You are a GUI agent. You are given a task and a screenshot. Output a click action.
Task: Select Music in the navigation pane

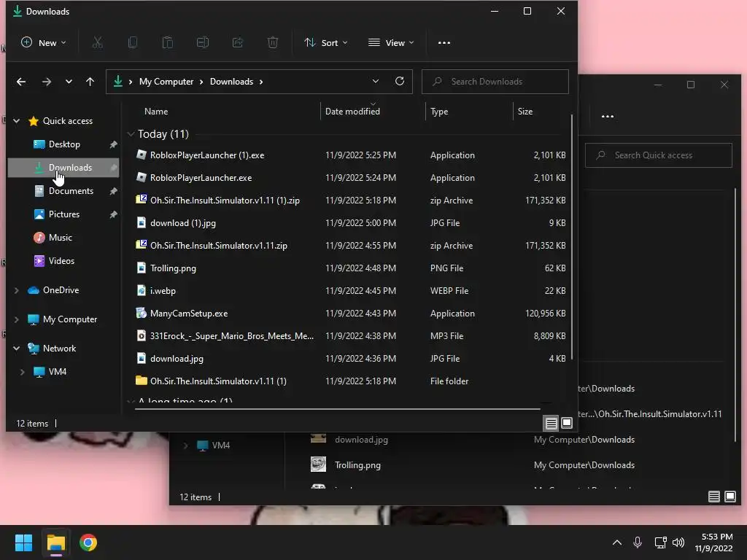(60, 238)
